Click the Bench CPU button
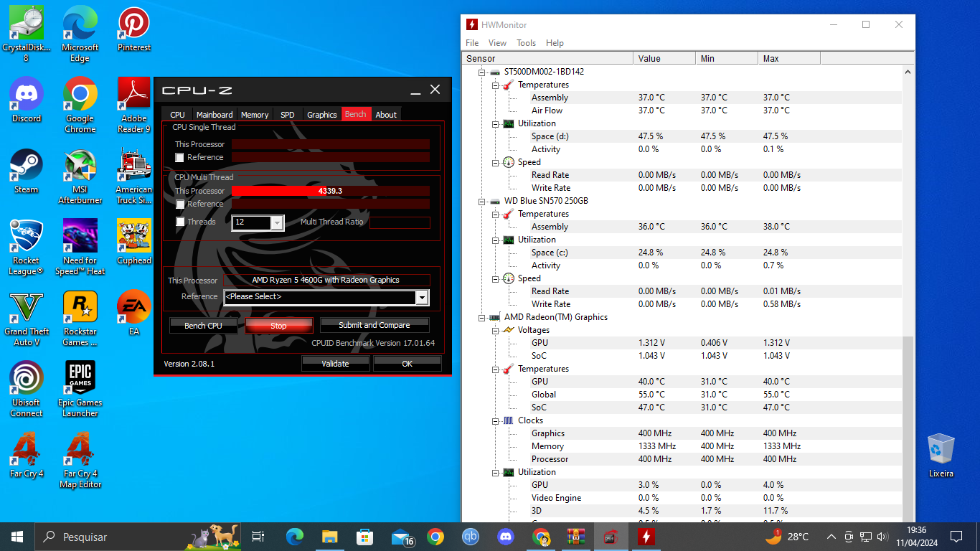980x551 pixels. point(203,326)
